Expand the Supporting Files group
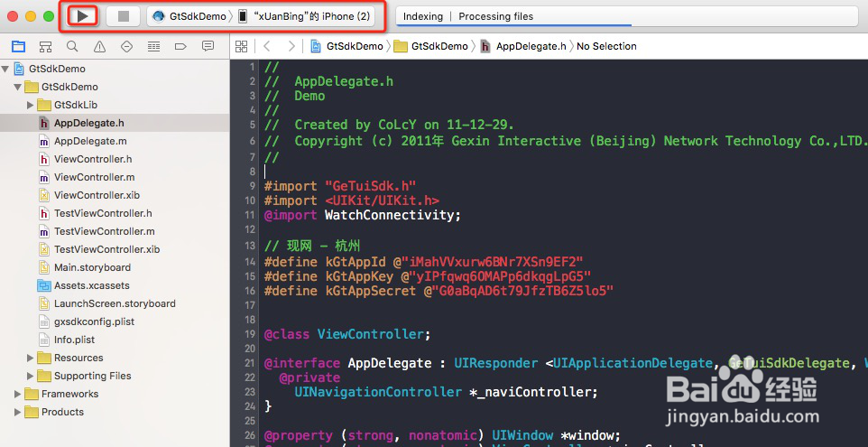The image size is (868, 447). [x=30, y=376]
